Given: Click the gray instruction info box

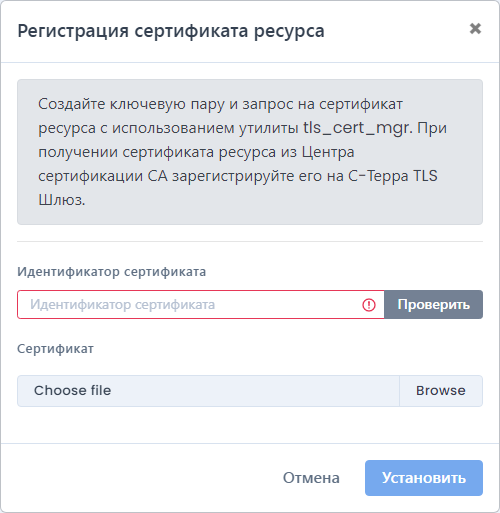Looking at the screenshot, I should [250, 152].
